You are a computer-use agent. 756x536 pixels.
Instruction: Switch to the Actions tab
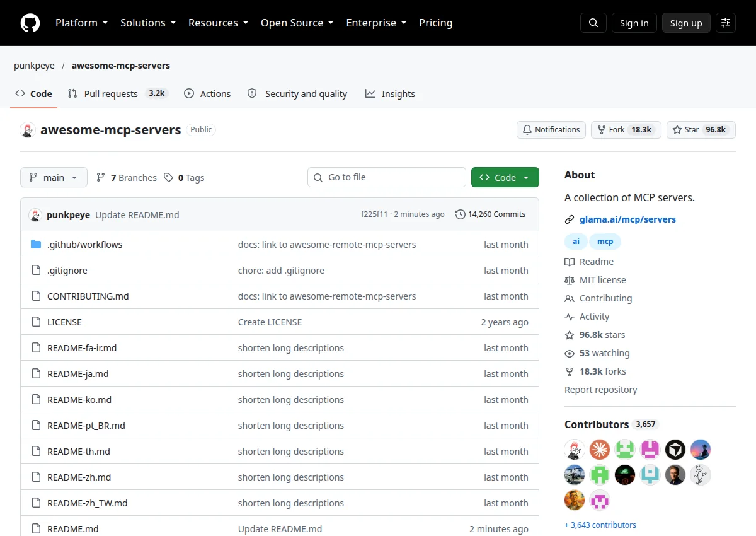click(x=207, y=93)
